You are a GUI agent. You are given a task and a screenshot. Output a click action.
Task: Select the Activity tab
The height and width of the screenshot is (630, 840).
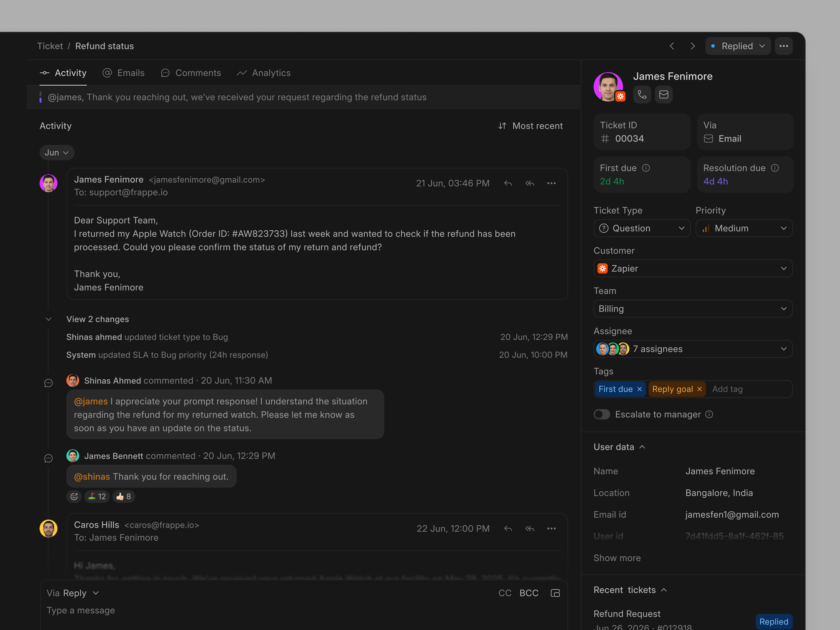coord(63,73)
